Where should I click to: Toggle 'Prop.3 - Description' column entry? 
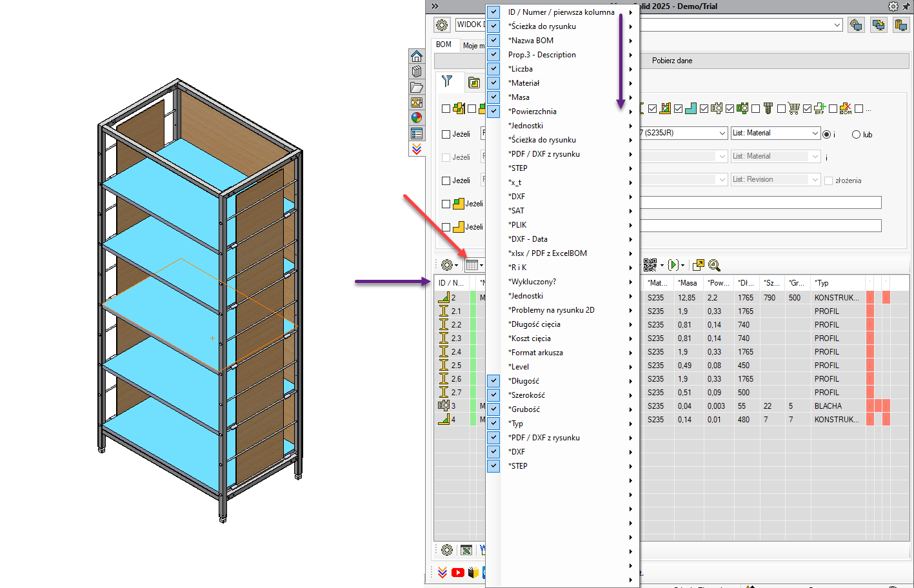pyautogui.click(x=562, y=55)
